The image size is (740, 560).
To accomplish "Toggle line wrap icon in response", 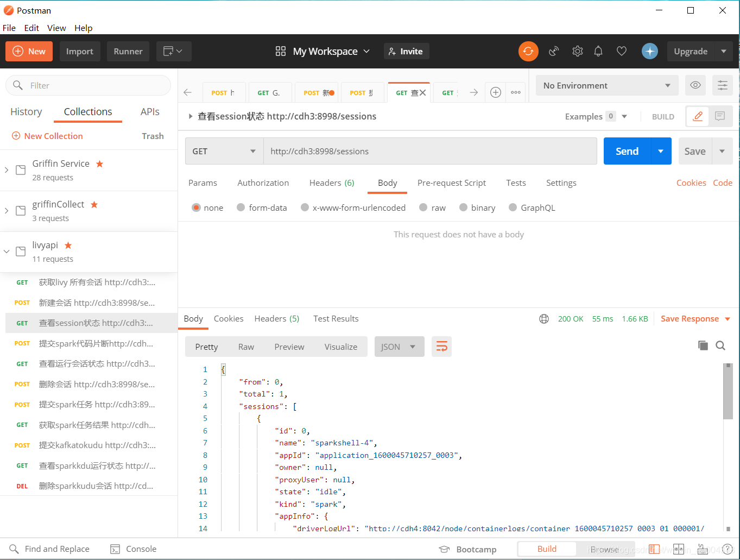I will [x=442, y=347].
